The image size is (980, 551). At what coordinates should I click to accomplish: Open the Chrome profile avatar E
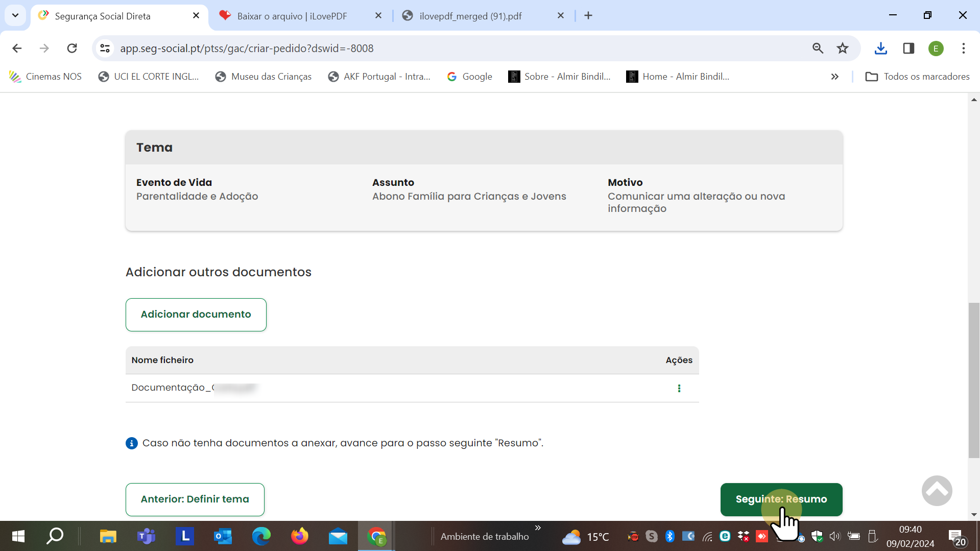tap(936, 49)
